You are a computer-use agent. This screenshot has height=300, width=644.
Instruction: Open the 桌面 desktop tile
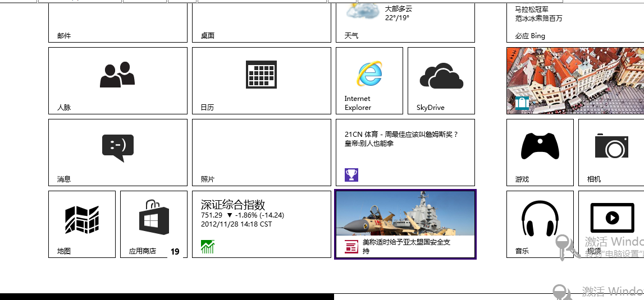point(262,22)
